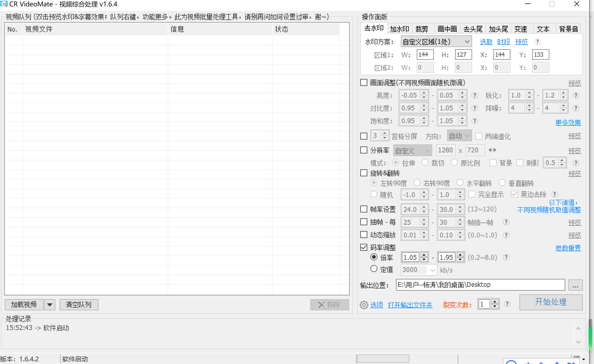This screenshot has height=364, width=594.
Task: Enable the 画面调整 checkbox
Action: (364, 82)
